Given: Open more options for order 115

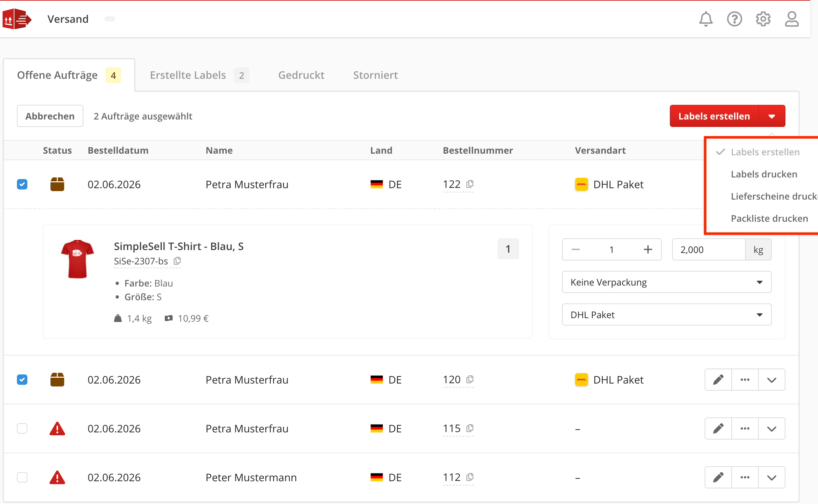Looking at the screenshot, I should point(745,428).
